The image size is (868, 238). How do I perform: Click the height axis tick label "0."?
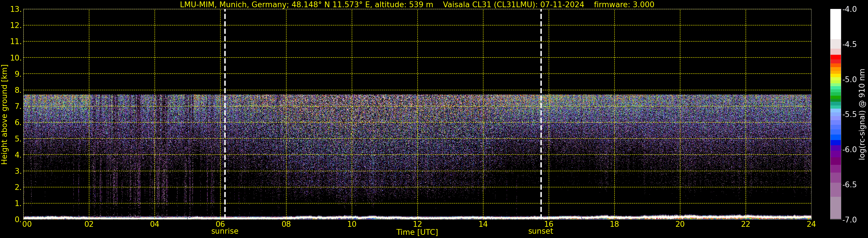(18, 220)
